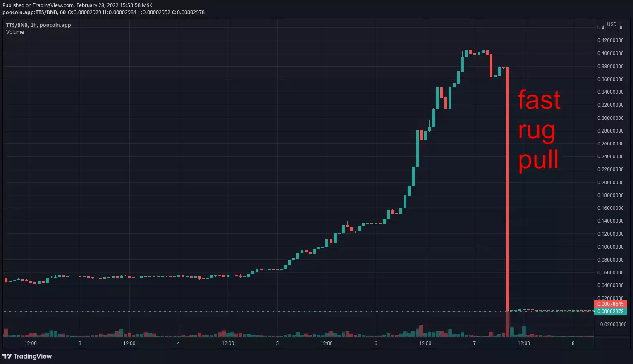Image resolution: width=633 pixels, height=364 pixels.
Task: Click the green 0.00002978 current price tag
Action: coord(610,312)
